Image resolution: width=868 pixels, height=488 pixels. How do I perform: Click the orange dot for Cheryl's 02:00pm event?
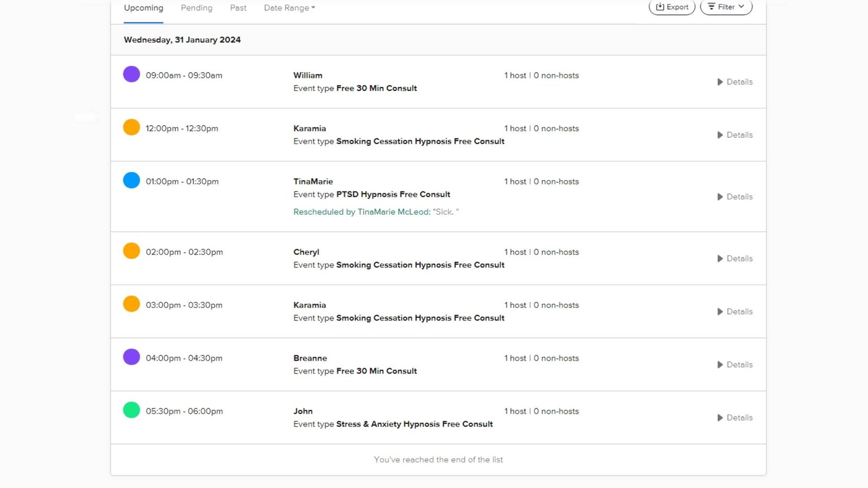tap(131, 251)
